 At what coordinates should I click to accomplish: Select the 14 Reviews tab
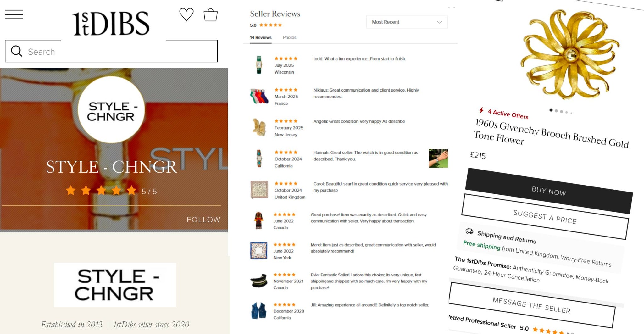point(260,37)
